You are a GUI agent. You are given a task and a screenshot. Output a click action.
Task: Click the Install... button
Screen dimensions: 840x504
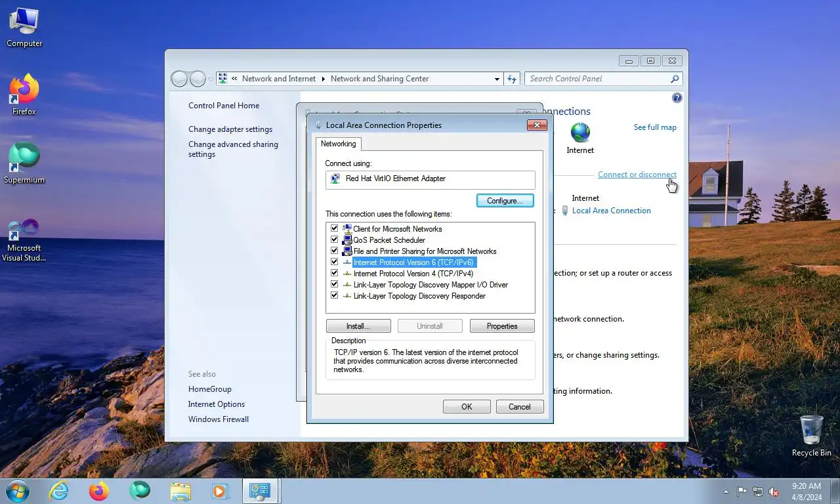[358, 326]
